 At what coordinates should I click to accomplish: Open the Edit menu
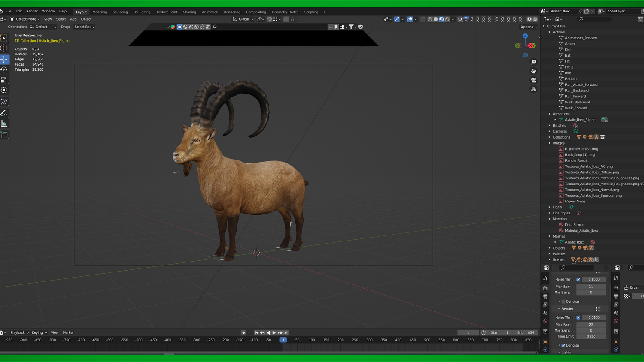pos(18,11)
